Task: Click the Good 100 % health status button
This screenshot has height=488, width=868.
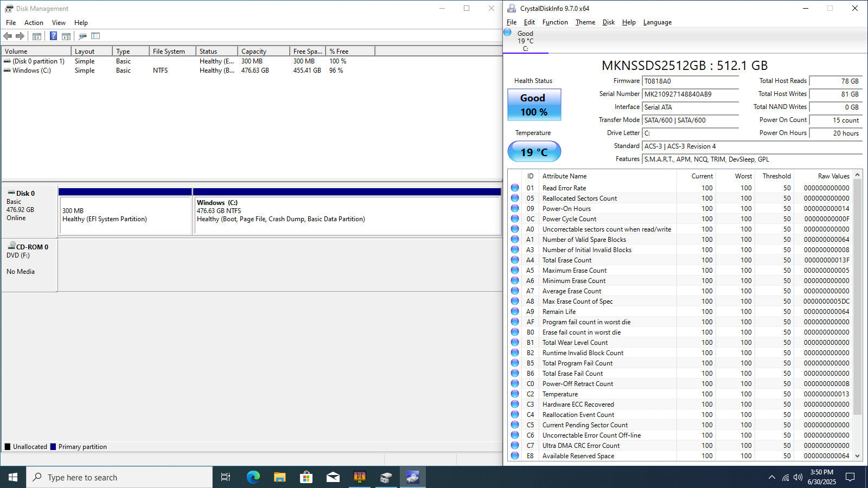Action: point(534,105)
